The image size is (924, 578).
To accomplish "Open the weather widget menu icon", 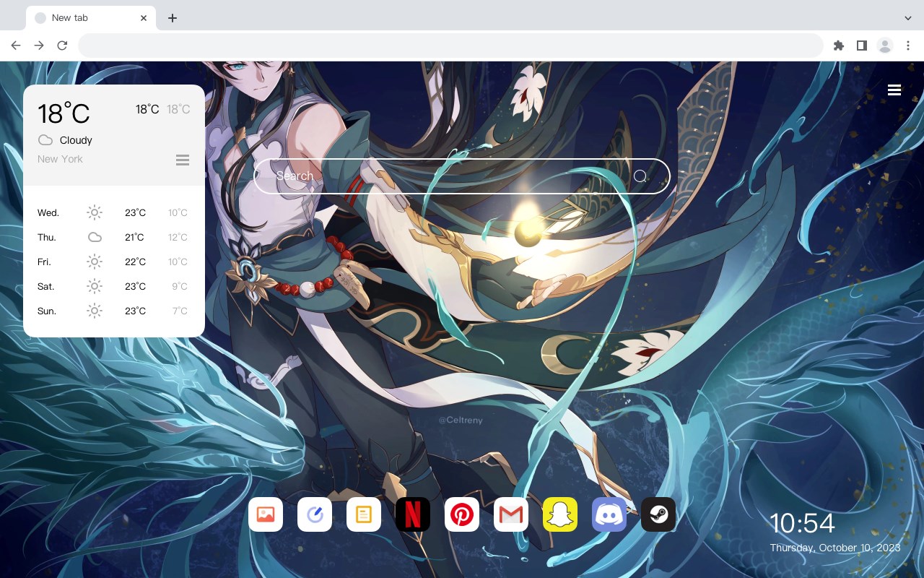I will pos(183,160).
